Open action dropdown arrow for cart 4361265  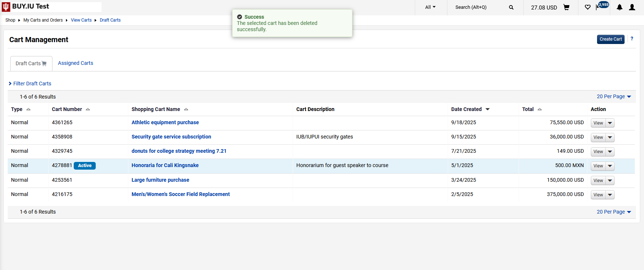(610, 123)
